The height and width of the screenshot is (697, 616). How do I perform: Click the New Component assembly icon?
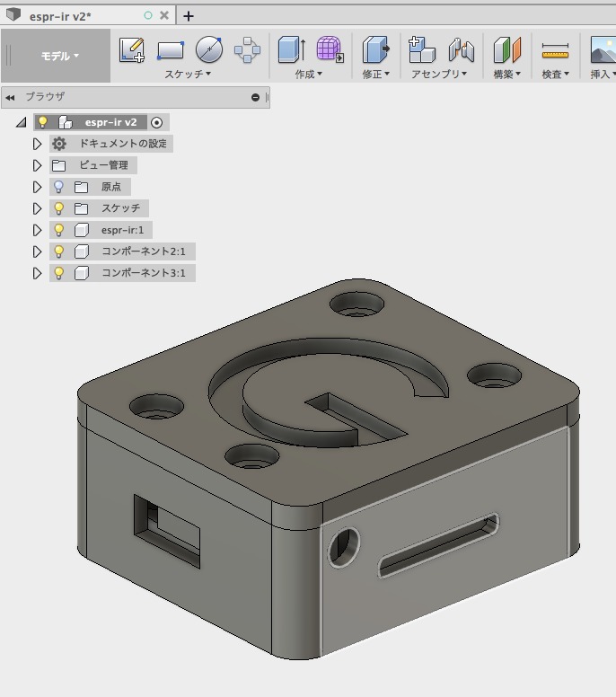tap(421, 50)
